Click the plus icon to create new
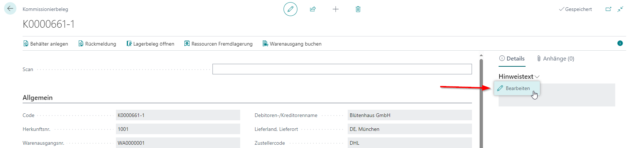This screenshot has height=148, width=644. tap(336, 9)
